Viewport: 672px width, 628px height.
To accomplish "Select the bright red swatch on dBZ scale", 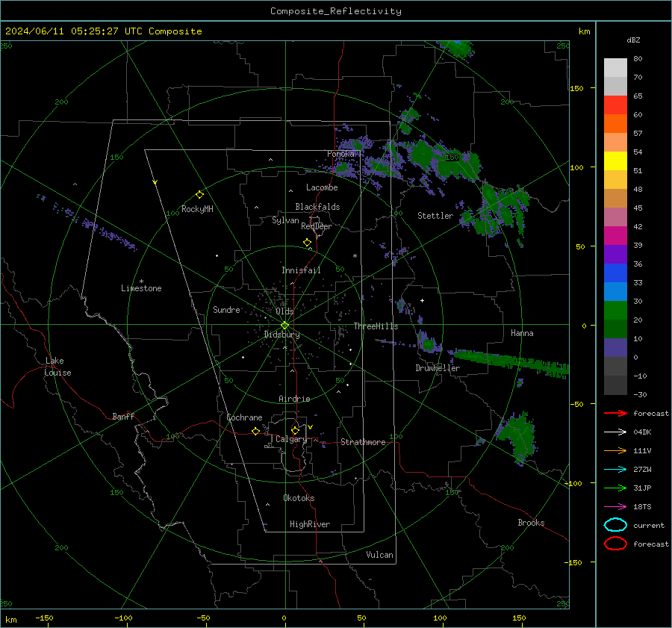I will pos(615,105).
